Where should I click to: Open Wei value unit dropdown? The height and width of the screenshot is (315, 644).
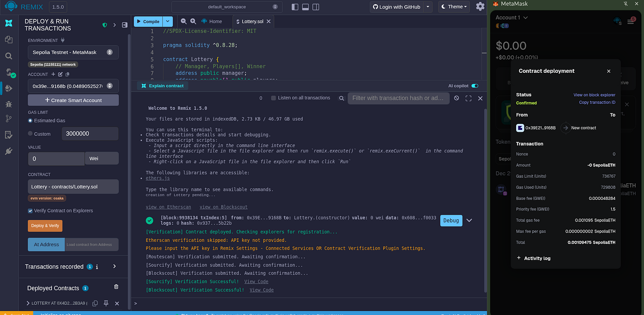(x=102, y=158)
